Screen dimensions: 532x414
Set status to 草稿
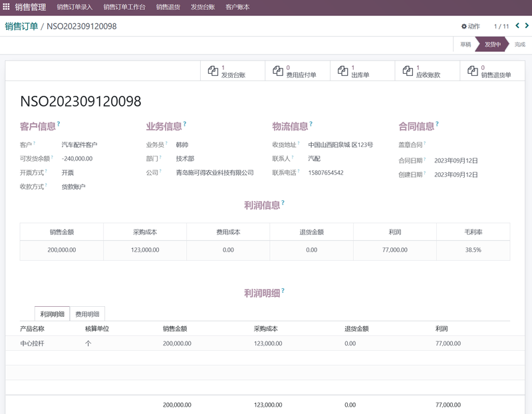click(x=465, y=45)
